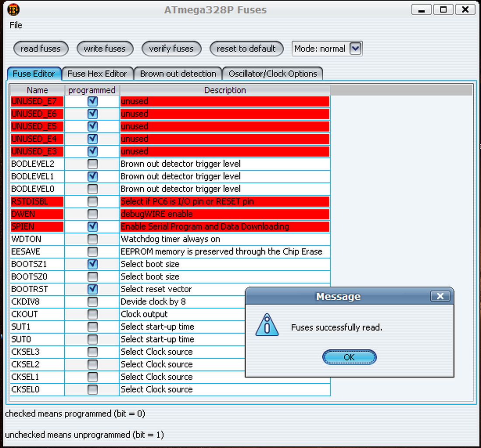Select the DWEN name cell
This screenshot has height=448, width=481.
tap(37, 214)
